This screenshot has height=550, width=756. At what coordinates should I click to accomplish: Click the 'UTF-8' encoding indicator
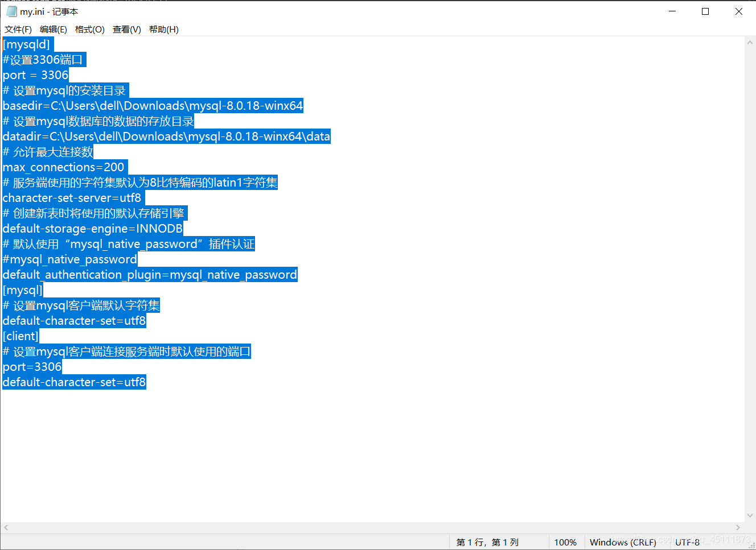tap(687, 543)
